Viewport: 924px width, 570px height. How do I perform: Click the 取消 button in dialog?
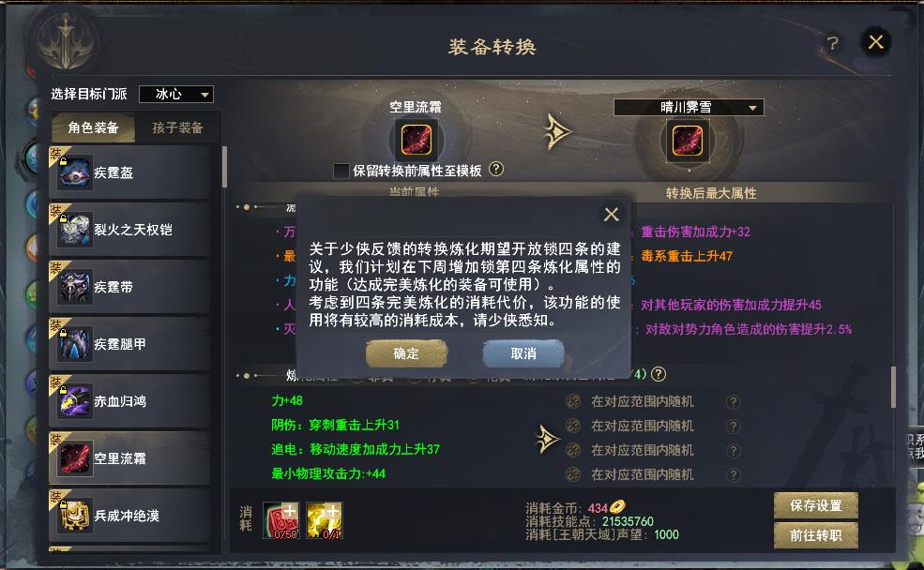point(523,353)
